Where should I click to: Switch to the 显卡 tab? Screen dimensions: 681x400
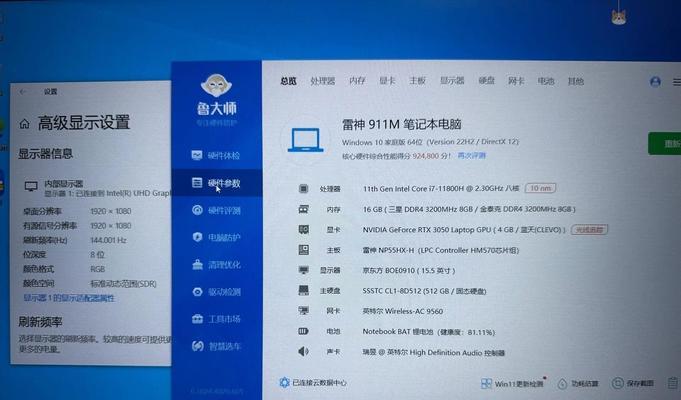(x=387, y=81)
